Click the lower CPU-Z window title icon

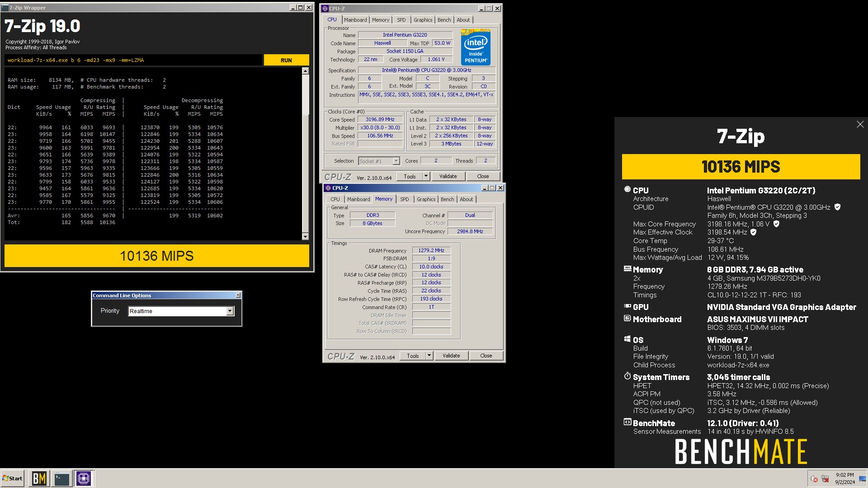click(x=328, y=188)
